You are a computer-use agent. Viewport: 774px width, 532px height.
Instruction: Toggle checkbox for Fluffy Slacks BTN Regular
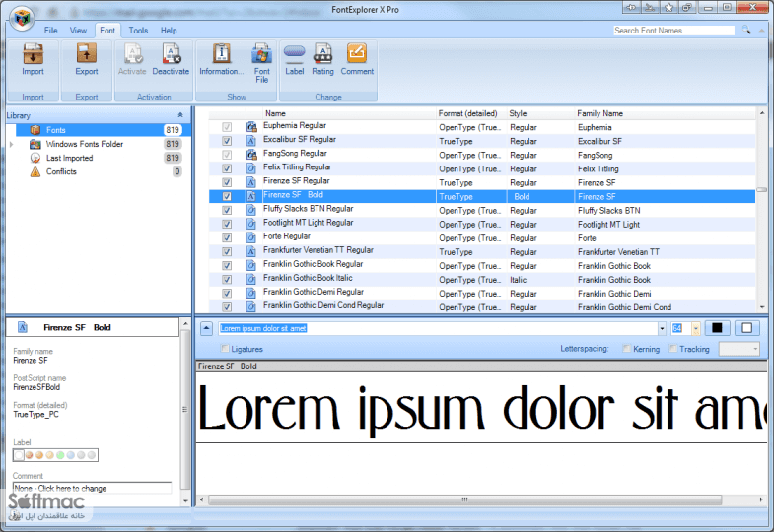point(227,210)
